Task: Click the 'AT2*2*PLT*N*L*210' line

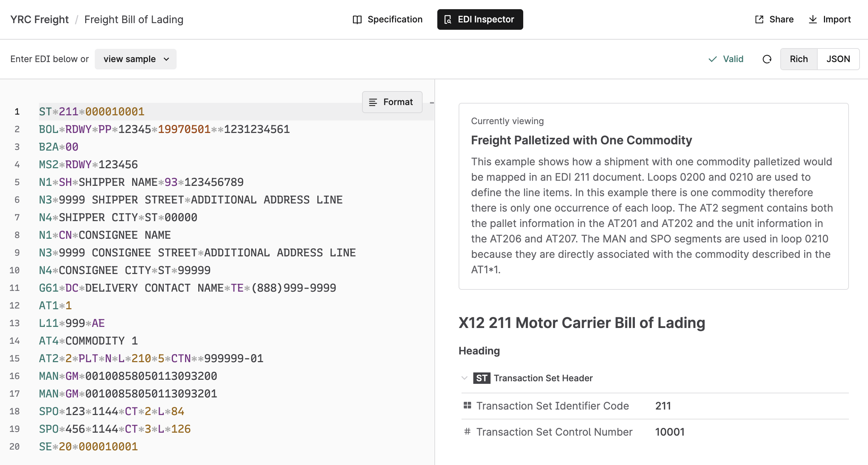Action: (x=151, y=358)
